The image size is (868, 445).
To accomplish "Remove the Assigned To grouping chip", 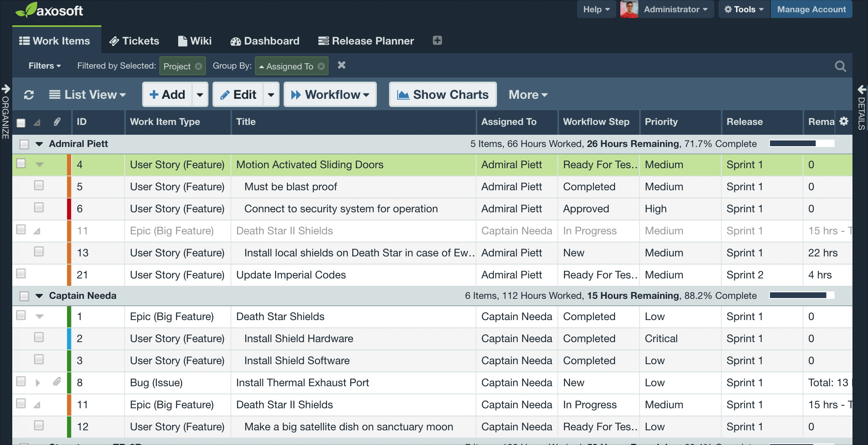I will 321,66.
